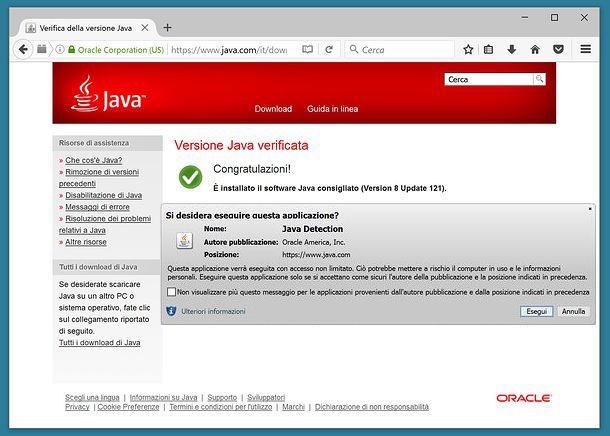Screen dimensions: 610x436
Task: Open the Messaggi di errore link
Action: [97, 207]
